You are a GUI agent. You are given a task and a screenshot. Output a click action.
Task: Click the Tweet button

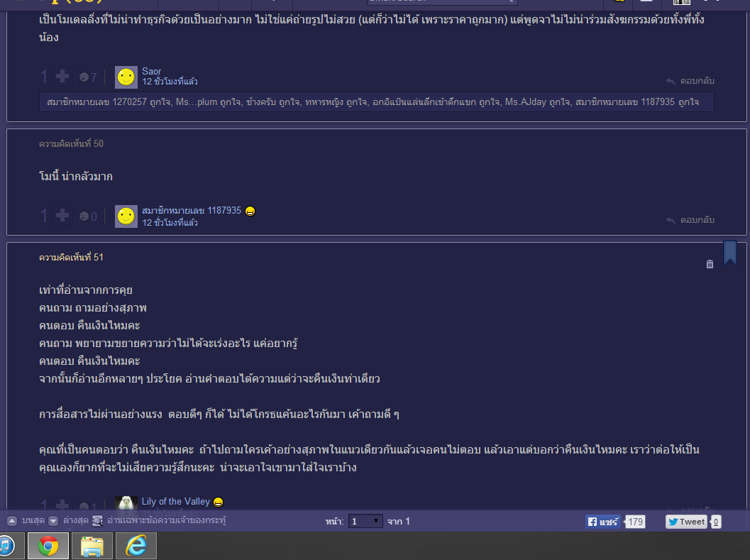[686, 522]
